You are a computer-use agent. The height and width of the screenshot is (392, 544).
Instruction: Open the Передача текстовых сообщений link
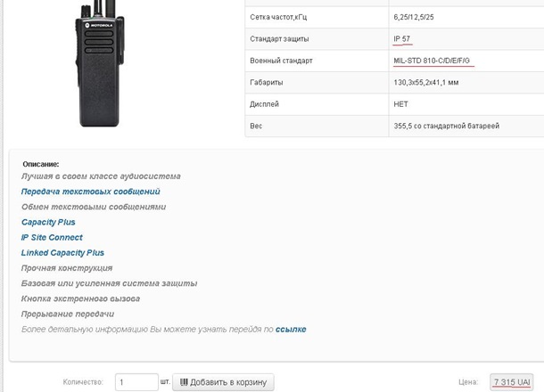click(90, 192)
